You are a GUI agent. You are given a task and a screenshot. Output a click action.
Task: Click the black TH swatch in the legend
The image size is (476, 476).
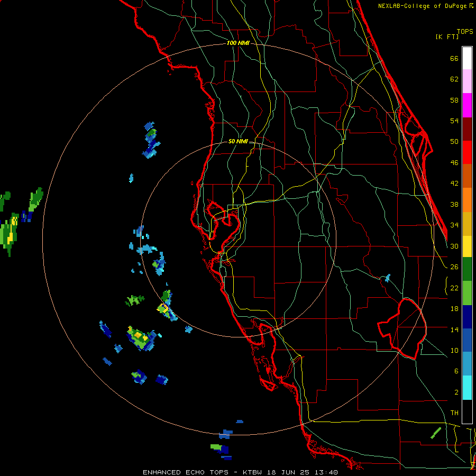pyautogui.click(x=467, y=411)
